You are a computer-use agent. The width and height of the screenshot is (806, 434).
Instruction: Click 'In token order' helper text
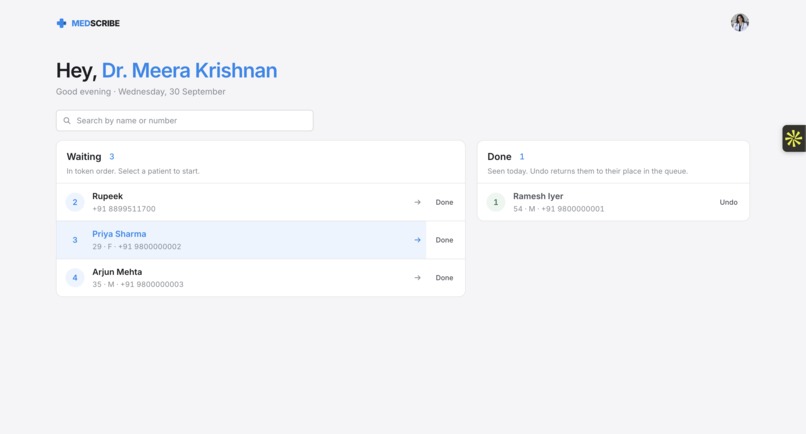133,171
